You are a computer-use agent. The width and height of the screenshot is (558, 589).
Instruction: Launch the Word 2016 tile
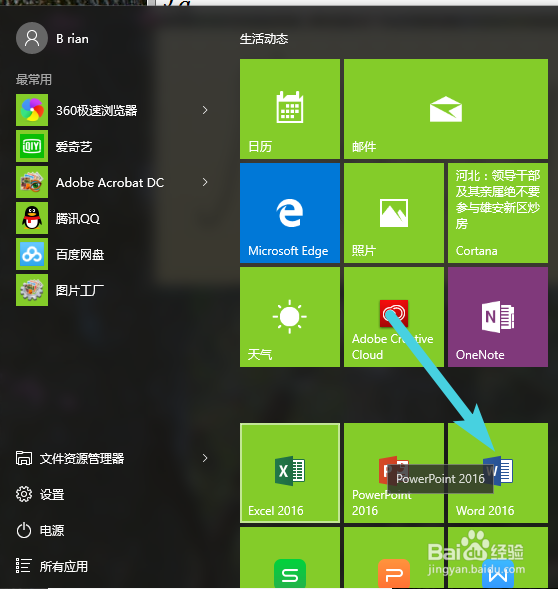coord(498,473)
